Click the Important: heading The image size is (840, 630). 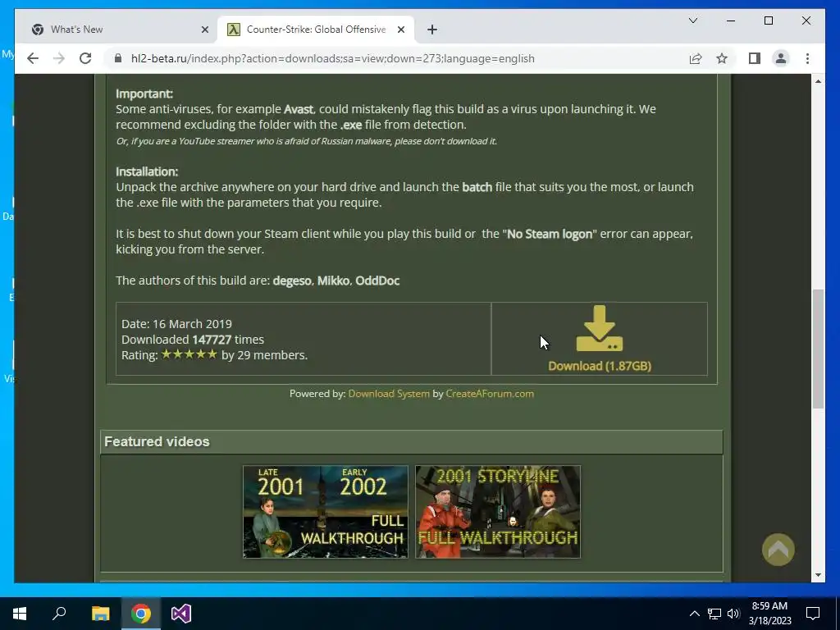144,94
